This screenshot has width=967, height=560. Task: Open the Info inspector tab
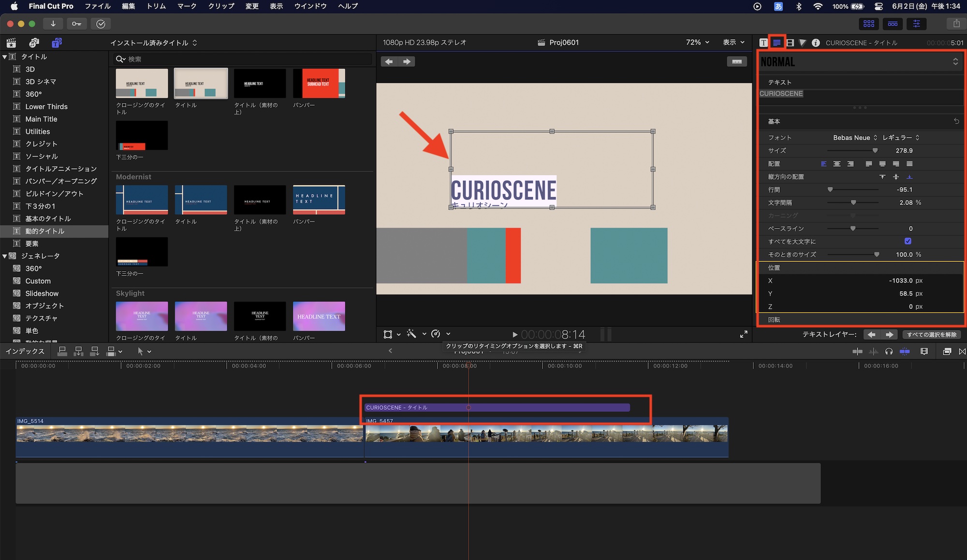pos(816,43)
